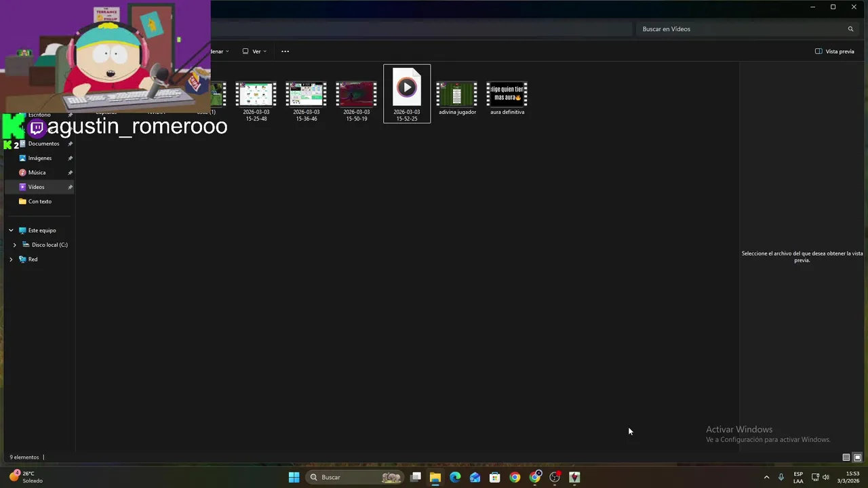Select Red in the navigation tree

coord(33,259)
